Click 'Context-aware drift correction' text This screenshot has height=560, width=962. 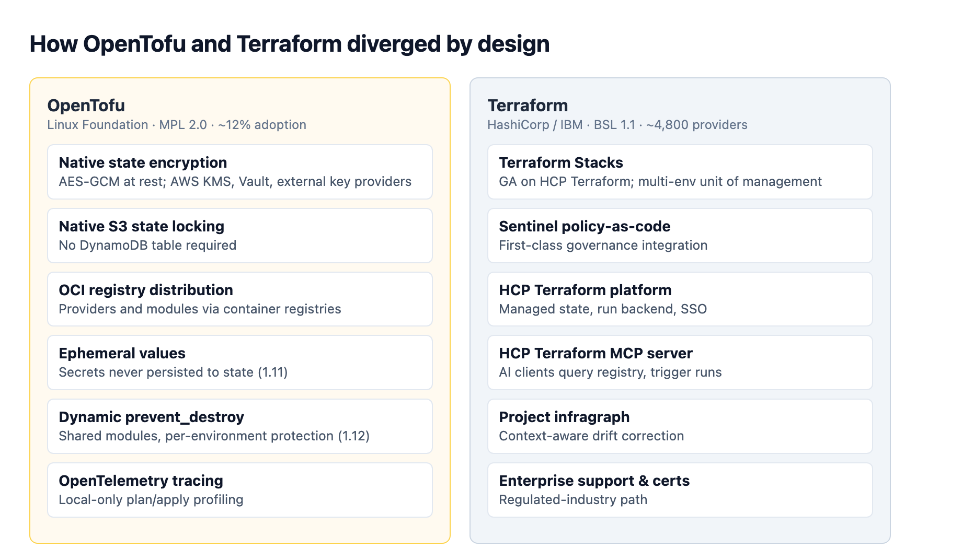[591, 436]
